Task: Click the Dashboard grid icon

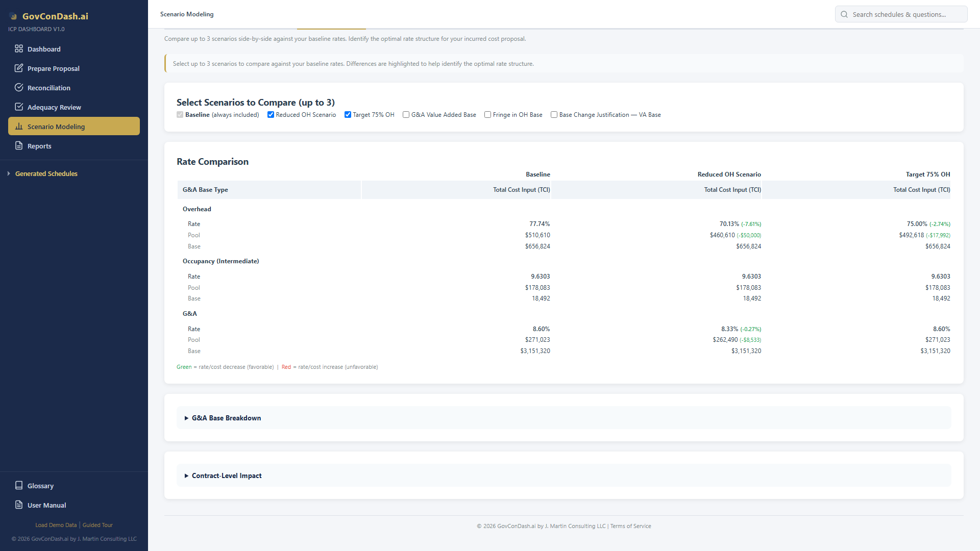Action: [19, 49]
